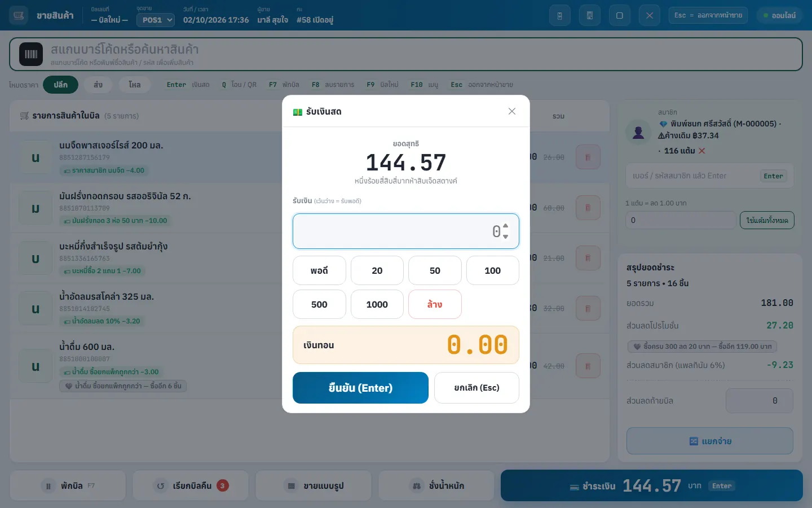Focus the barcode or product search field
The height and width of the screenshot is (508, 812).
406,54
